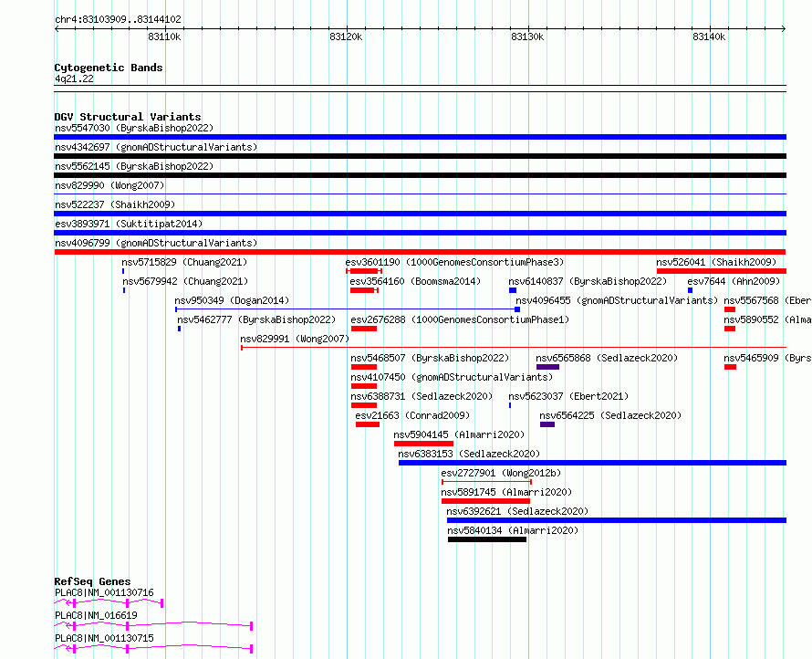Open the nsv950349 (Dogan2014) variant label
This screenshot has height=659, width=812.
coord(232,300)
